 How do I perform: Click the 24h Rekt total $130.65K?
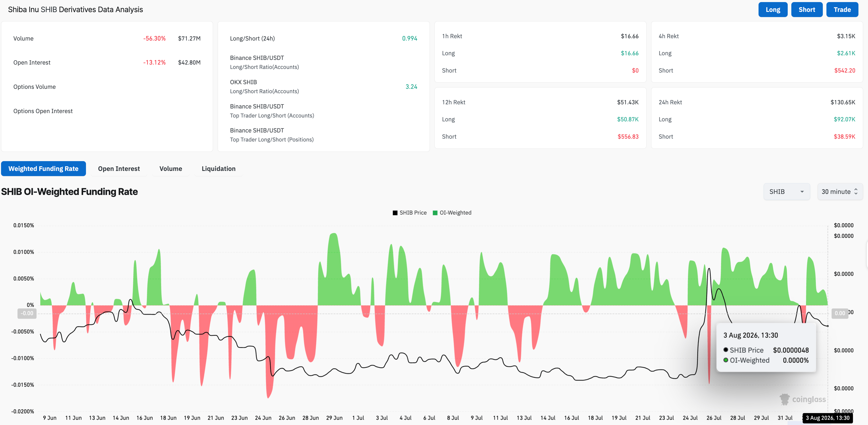pyautogui.click(x=843, y=102)
